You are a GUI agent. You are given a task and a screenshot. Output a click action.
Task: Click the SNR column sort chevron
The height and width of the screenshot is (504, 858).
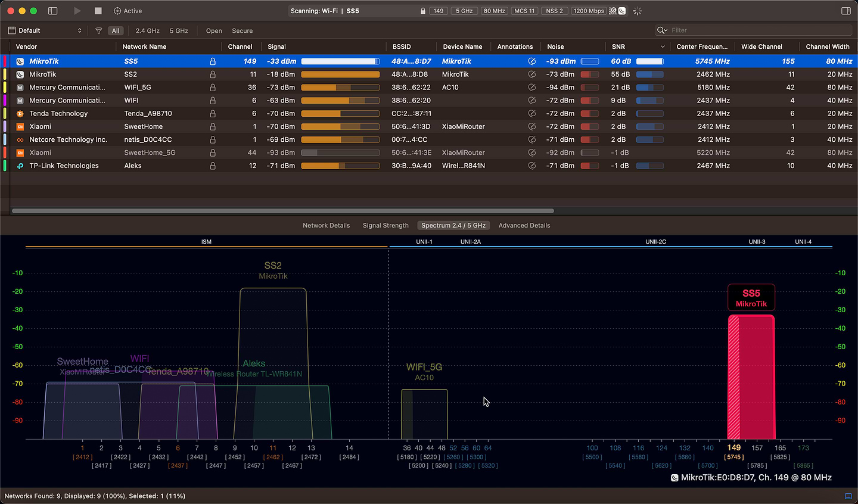point(663,46)
